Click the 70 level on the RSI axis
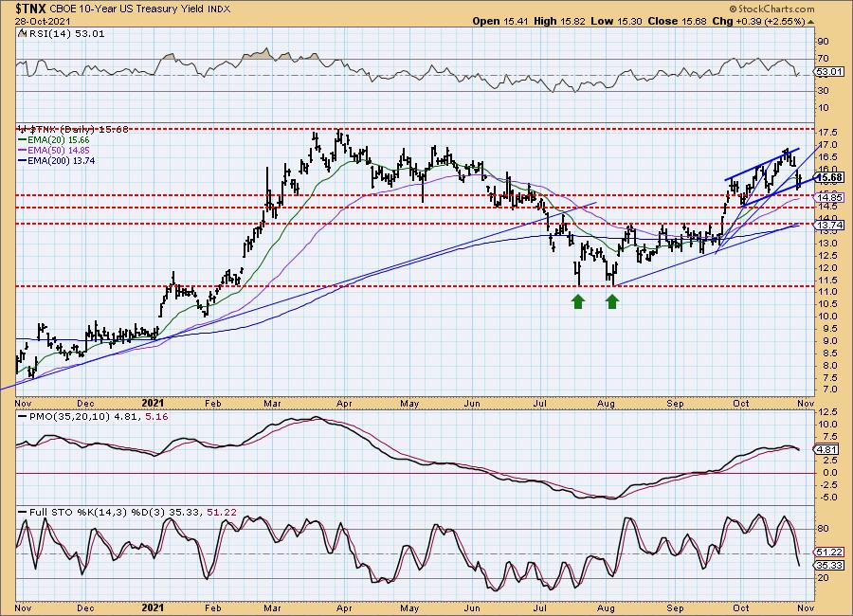 [823, 58]
